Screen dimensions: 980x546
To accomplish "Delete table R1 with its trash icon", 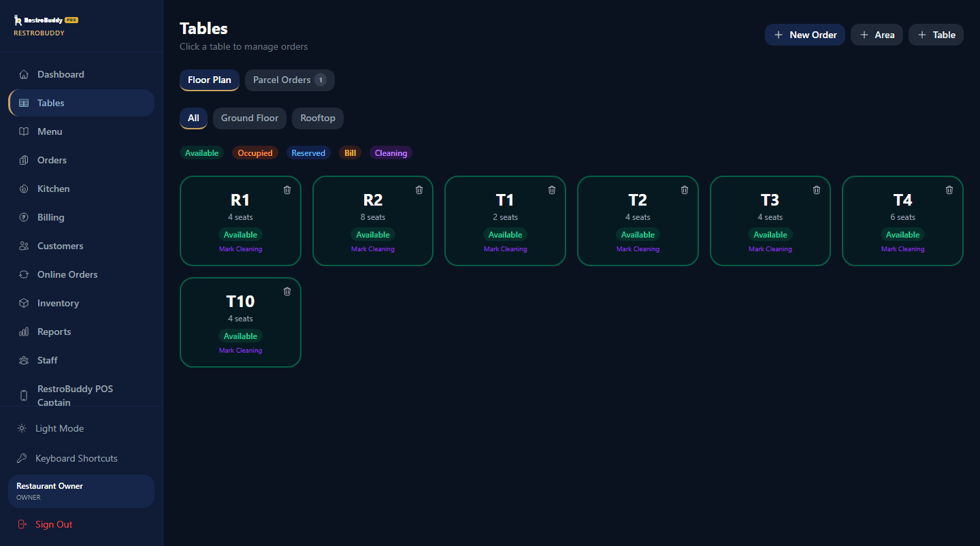I will (x=287, y=190).
